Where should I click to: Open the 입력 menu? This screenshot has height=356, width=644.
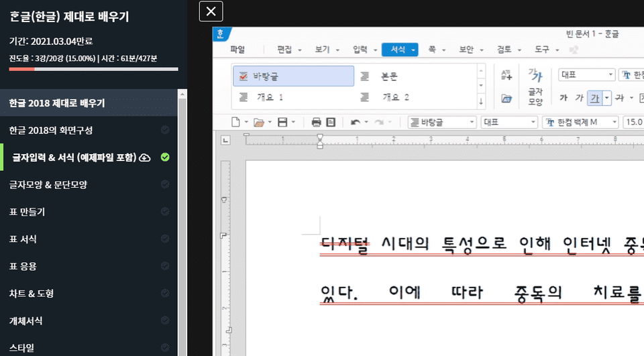pyautogui.click(x=360, y=50)
